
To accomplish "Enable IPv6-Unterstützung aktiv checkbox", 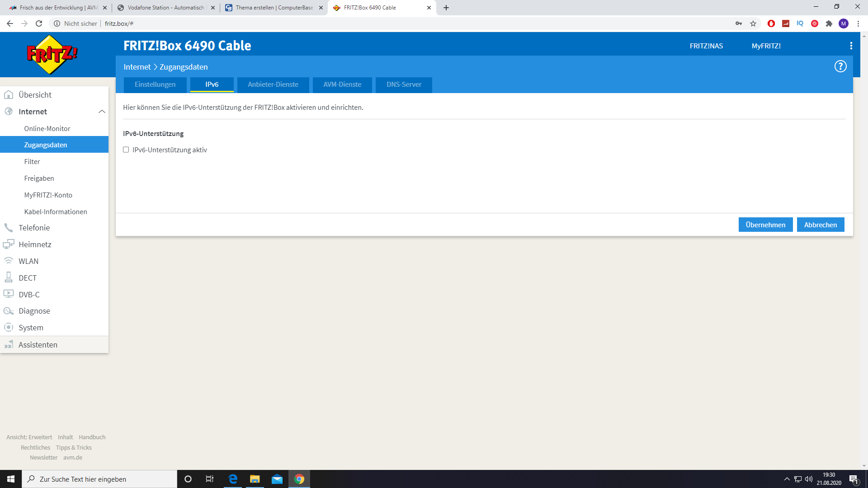I will click(126, 150).
